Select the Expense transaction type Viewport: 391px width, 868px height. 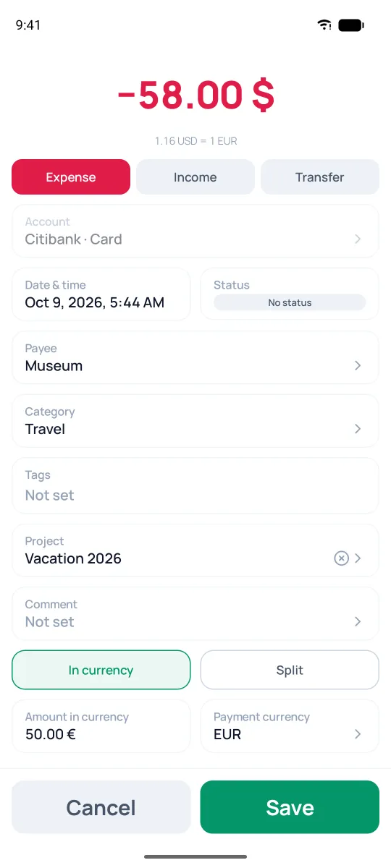(71, 177)
